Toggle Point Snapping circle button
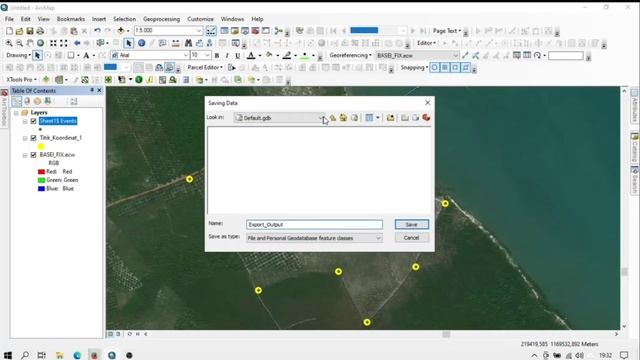Screen dimensions: 640x360 click(x=434, y=68)
